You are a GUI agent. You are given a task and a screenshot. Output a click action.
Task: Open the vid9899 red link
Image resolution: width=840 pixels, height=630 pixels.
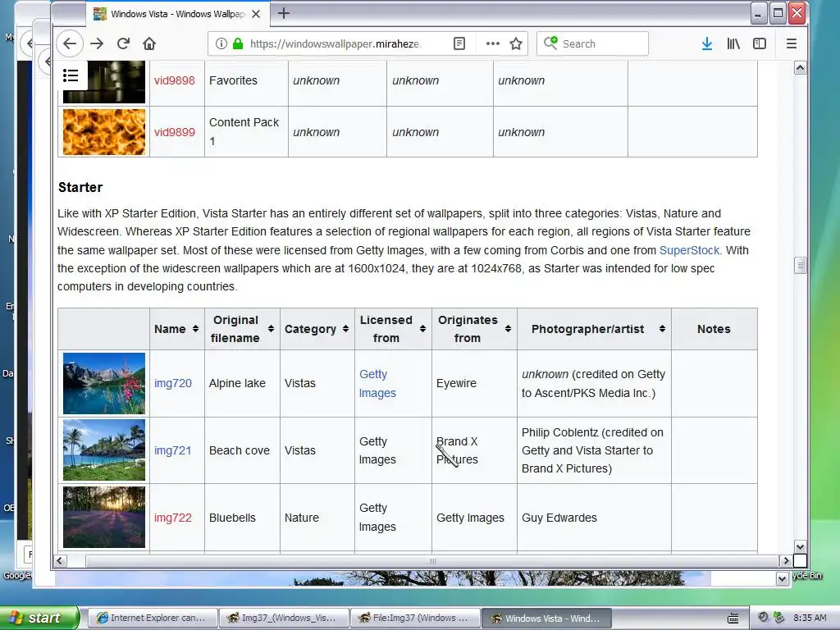(174, 132)
